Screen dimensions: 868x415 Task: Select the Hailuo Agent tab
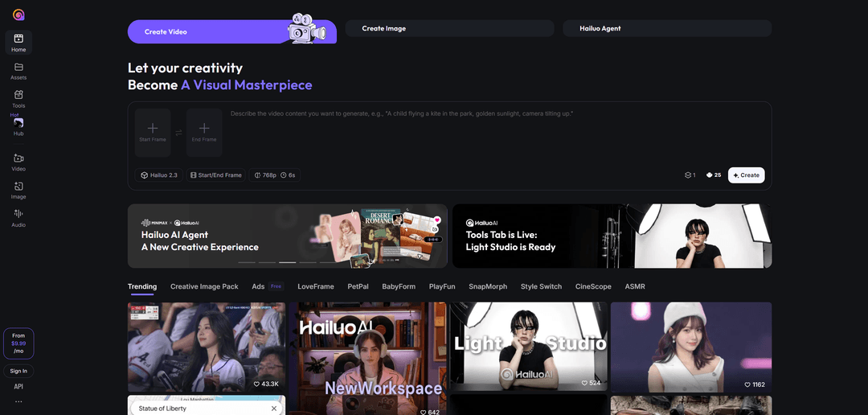667,28
